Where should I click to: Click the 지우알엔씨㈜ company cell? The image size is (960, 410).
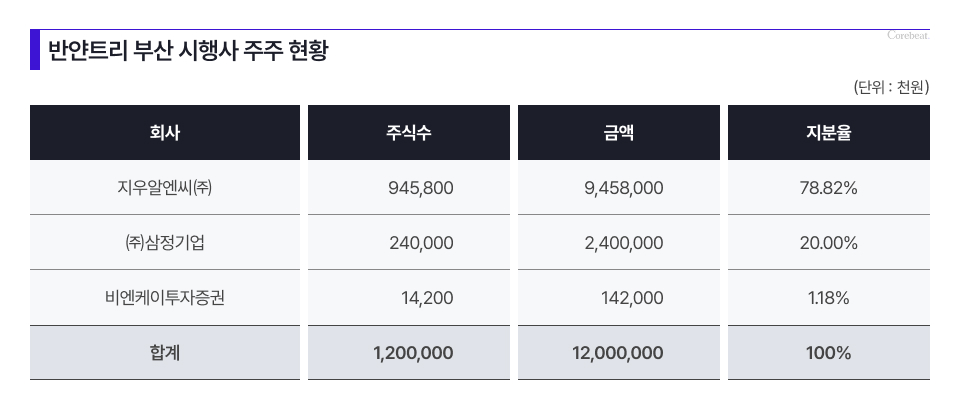click(x=165, y=188)
